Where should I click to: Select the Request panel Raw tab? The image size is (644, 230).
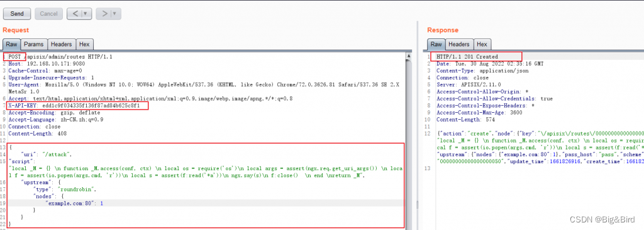(x=11, y=44)
